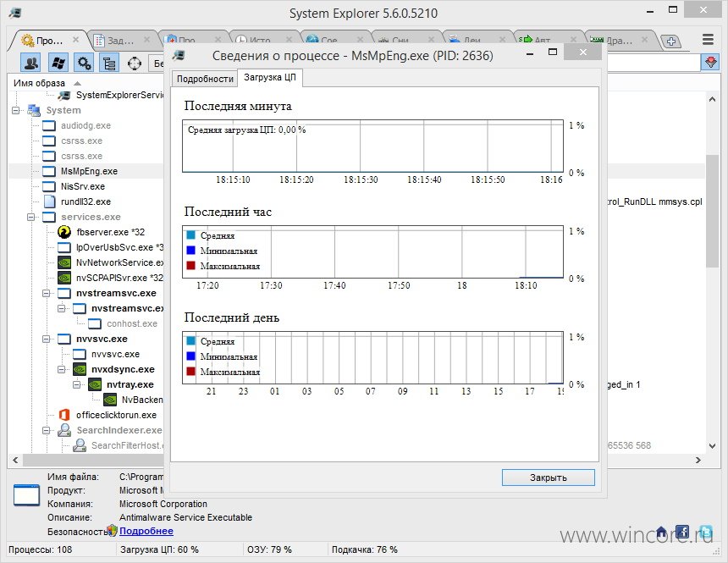Screen dimensions: 728x563
Task: Click the System Explorer title bar app icon
Action: (x=15, y=13)
